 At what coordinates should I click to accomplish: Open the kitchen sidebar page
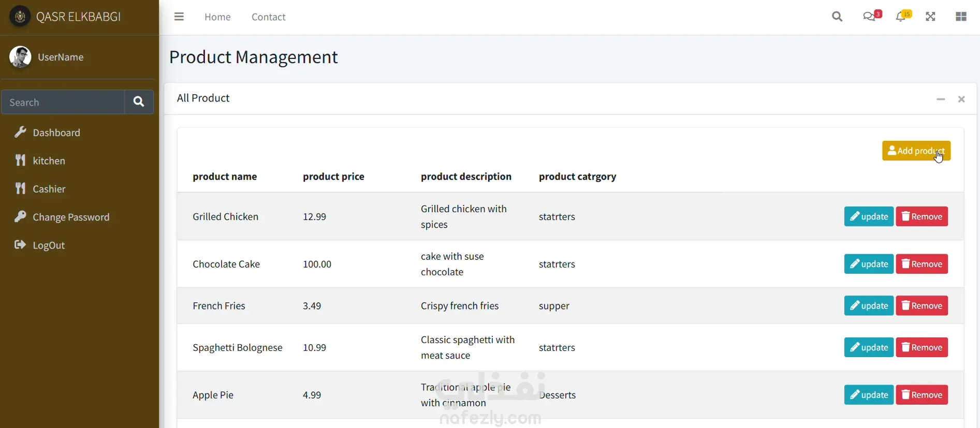[49, 161]
